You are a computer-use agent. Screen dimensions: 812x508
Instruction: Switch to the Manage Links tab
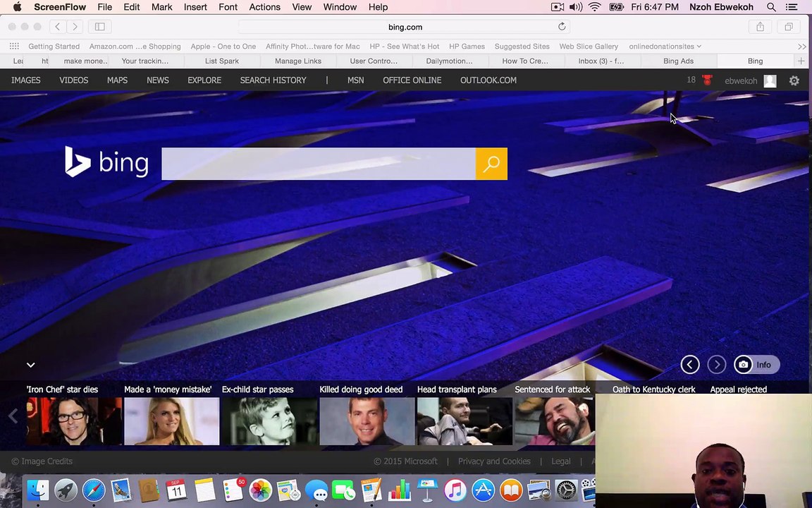[297, 61]
